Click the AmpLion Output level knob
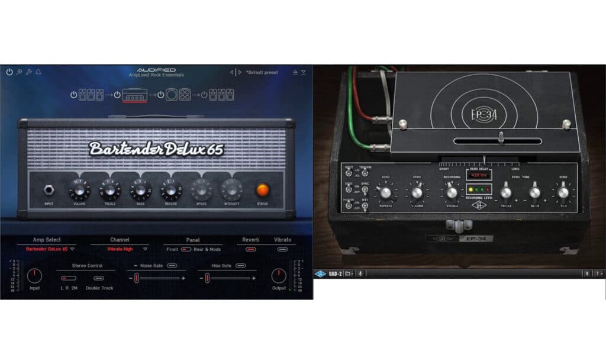The image size is (606, 364). coord(279,276)
